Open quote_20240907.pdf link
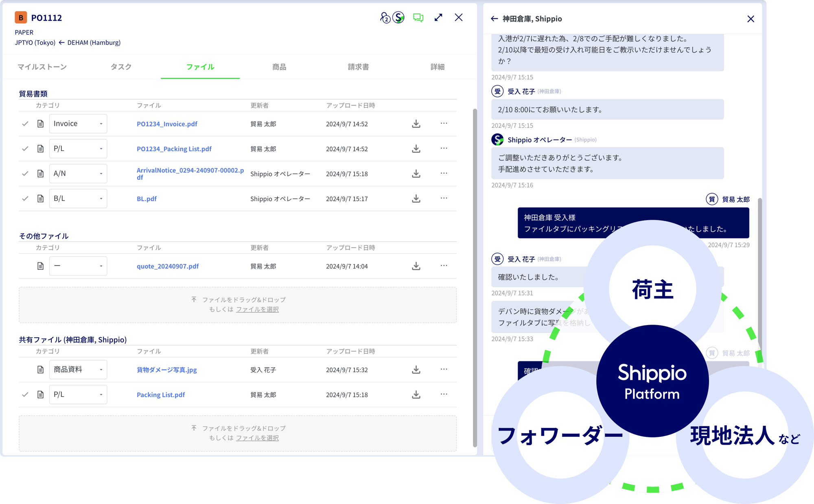Viewport: 814px width, 504px height. (x=168, y=266)
